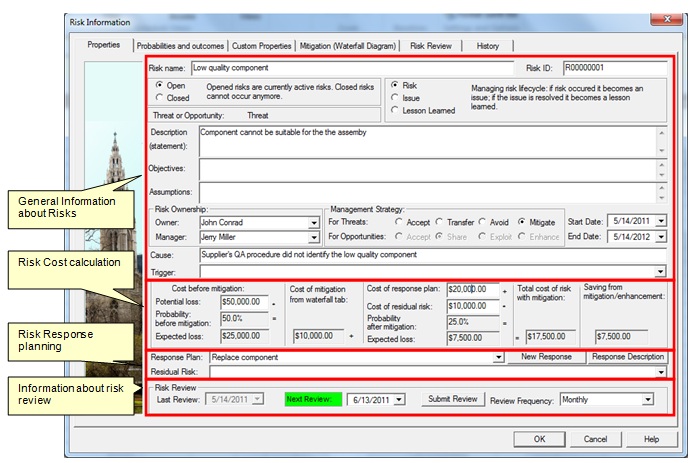Expand the Trigger dropdown
The image size is (691, 463).
pyautogui.click(x=660, y=272)
